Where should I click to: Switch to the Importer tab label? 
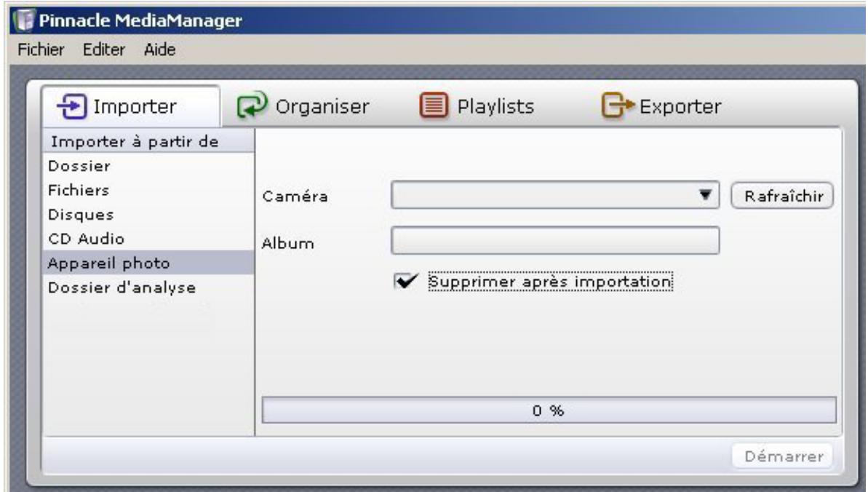tap(135, 106)
